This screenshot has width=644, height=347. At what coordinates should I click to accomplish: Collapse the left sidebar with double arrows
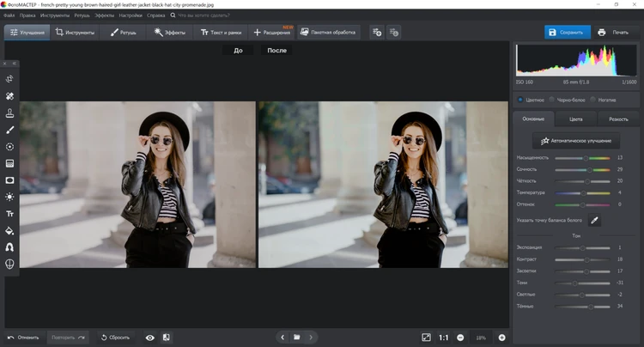[x=15, y=64]
